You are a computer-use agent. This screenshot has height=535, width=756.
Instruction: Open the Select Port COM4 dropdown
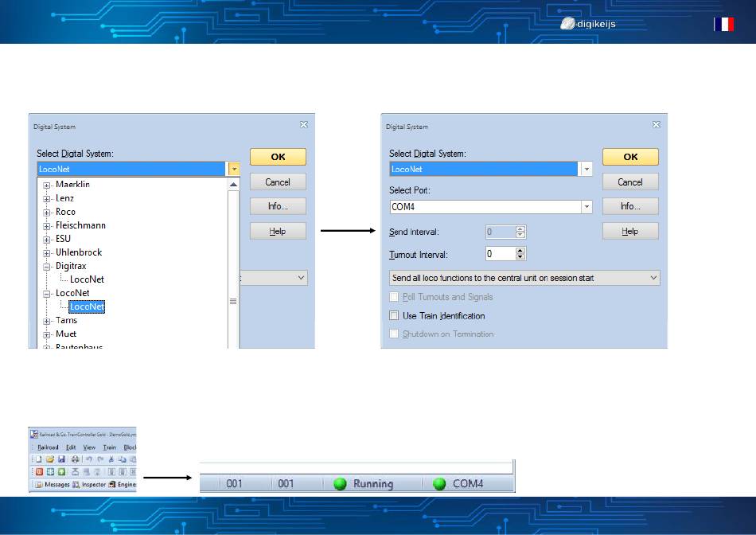point(586,207)
